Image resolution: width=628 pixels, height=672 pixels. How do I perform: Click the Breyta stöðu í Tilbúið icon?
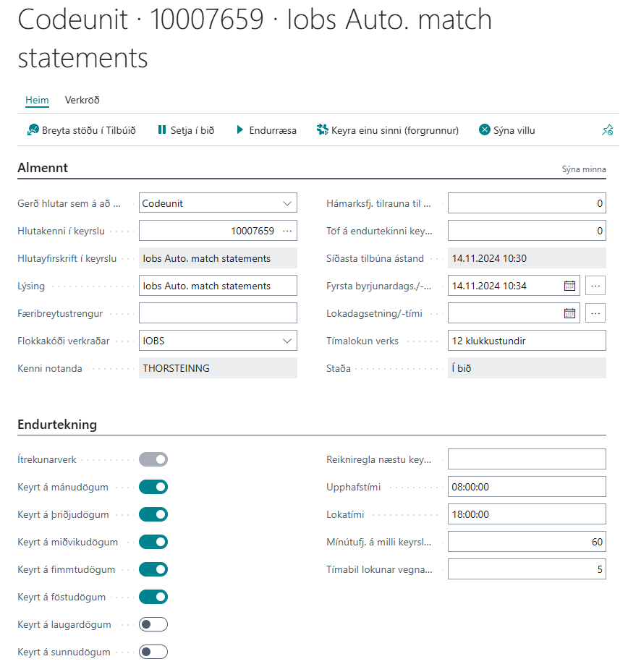click(x=33, y=130)
